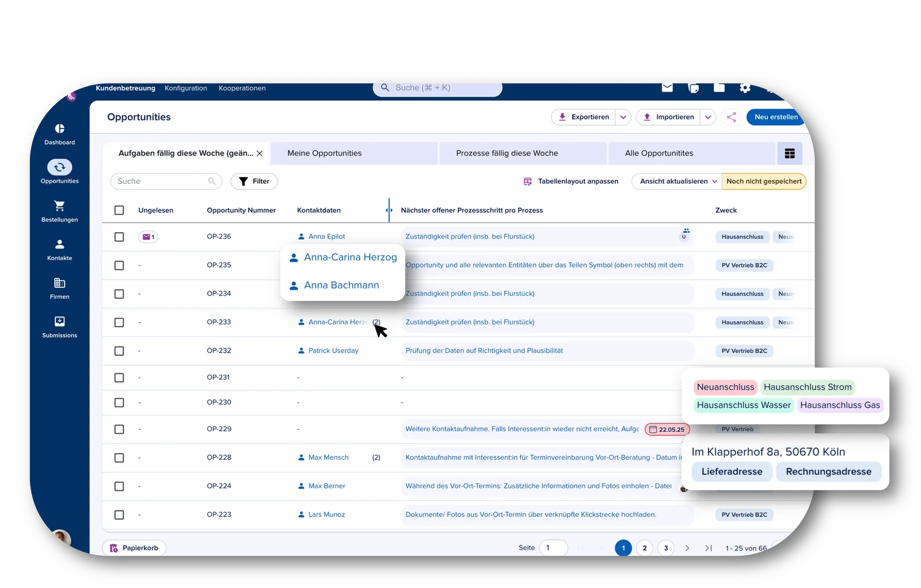Toggle the select-all checkbox in table header
Screen dimensions: 921x588
[119, 211]
